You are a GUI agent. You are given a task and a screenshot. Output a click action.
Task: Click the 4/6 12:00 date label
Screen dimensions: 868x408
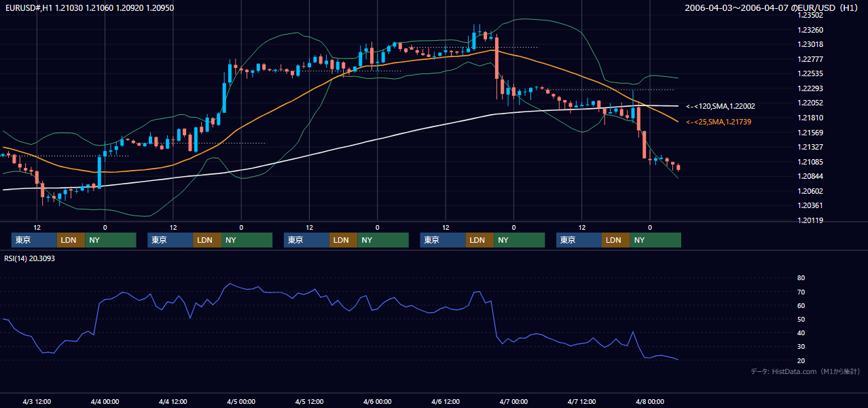446,401
